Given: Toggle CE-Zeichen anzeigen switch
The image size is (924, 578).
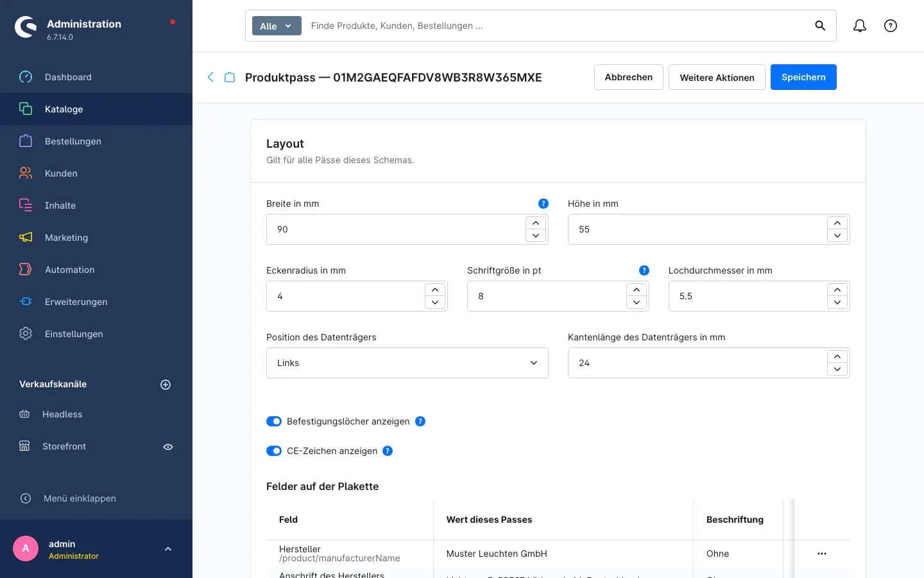Looking at the screenshot, I should 274,451.
